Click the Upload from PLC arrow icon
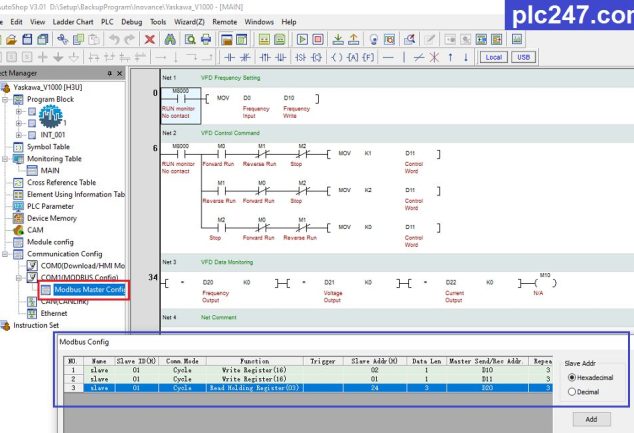 pos(354,39)
